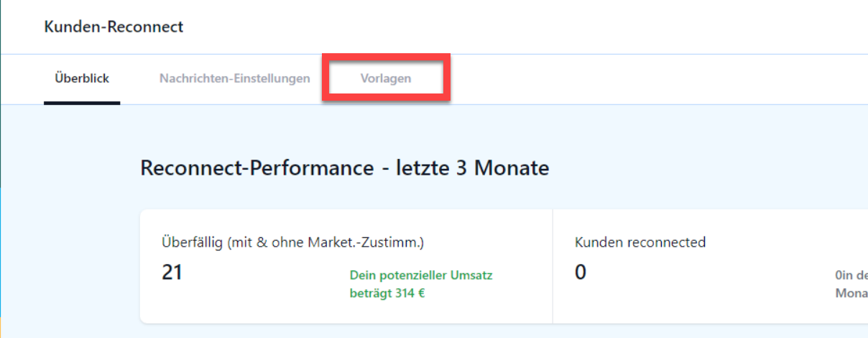Screen dimensions: 868x338
Task: Click the reconnected count 0
Action: click(581, 273)
